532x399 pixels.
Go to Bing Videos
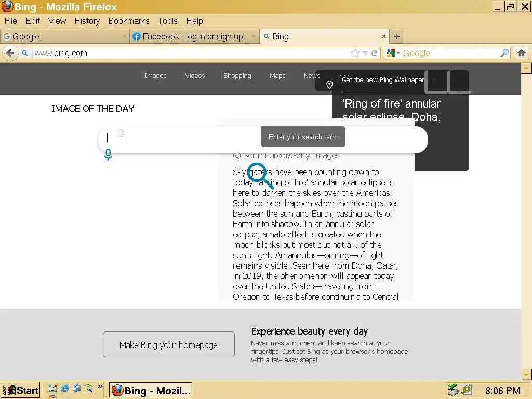(195, 76)
